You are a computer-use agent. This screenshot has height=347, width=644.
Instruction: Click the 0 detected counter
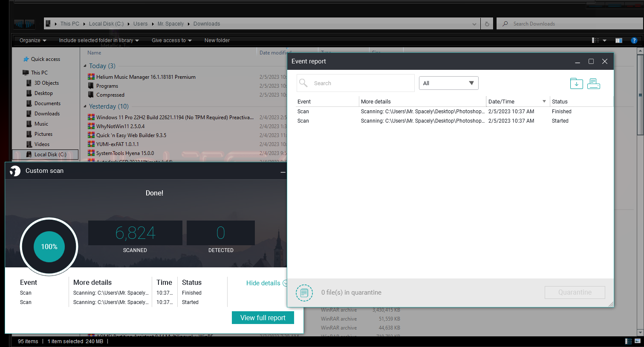221,233
